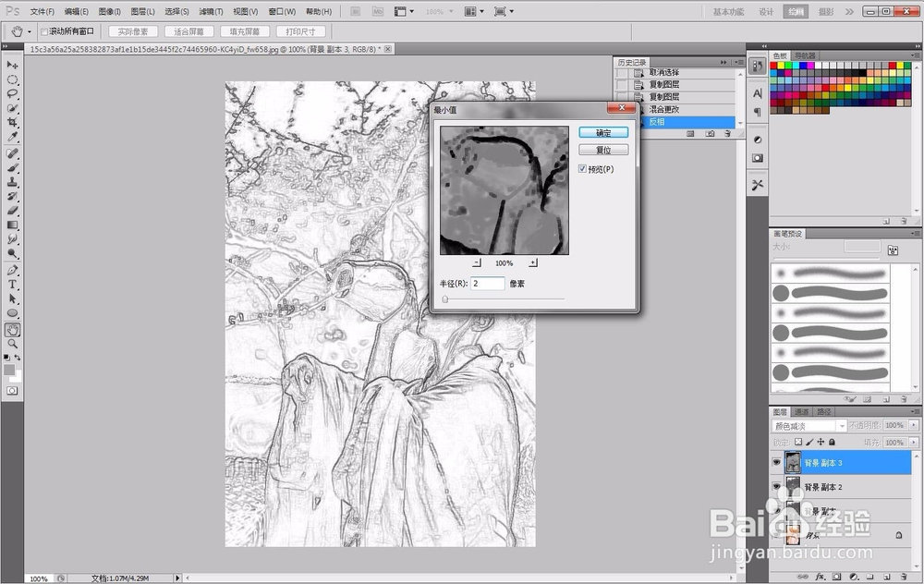Select the Gradient tool

pyautogui.click(x=12, y=225)
